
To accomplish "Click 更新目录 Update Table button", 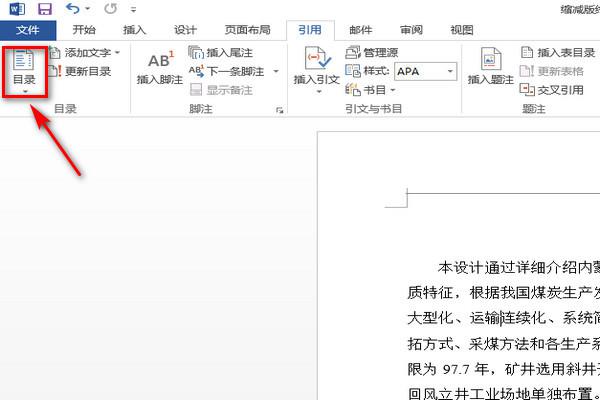I will click(x=80, y=71).
